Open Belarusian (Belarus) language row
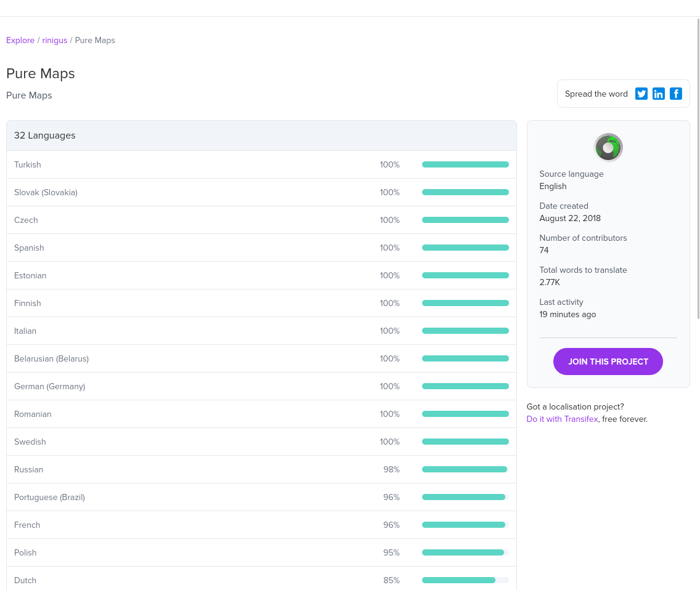 262,358
